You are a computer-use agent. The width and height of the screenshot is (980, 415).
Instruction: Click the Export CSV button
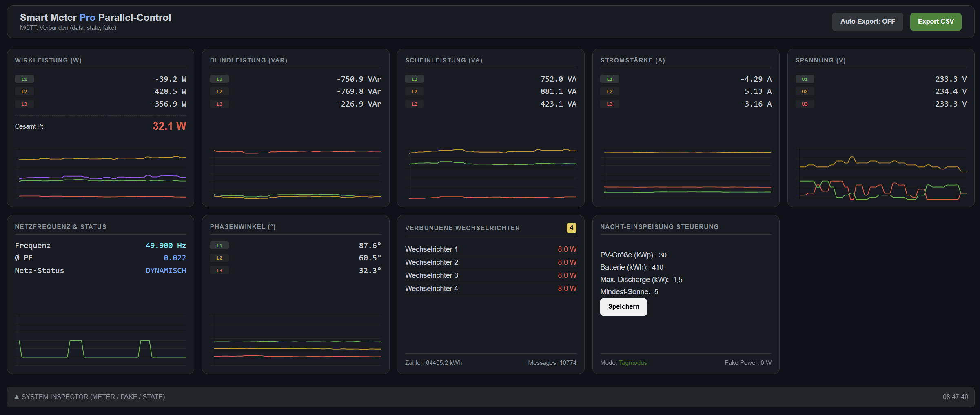tap(936, 22)
